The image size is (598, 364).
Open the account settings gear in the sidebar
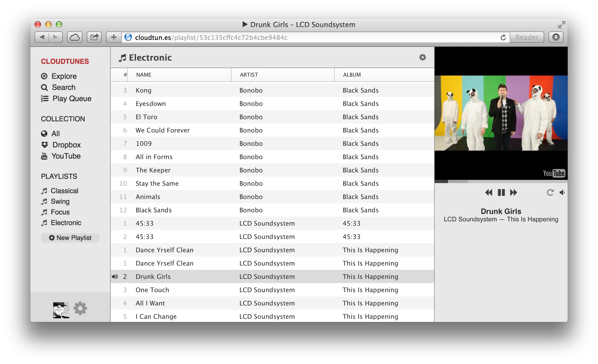80,308
